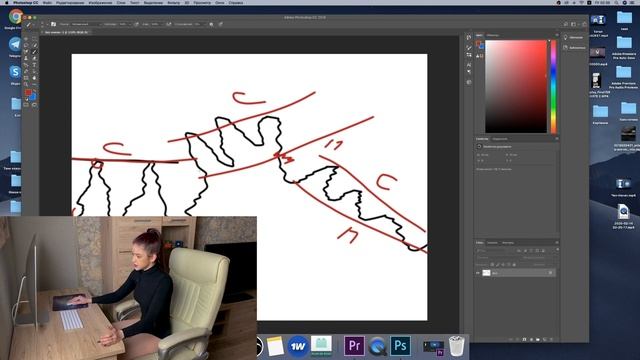Screen dimensions: 640x360
Task: Open the Trash in the dock
Action: (x=456, y=346)
